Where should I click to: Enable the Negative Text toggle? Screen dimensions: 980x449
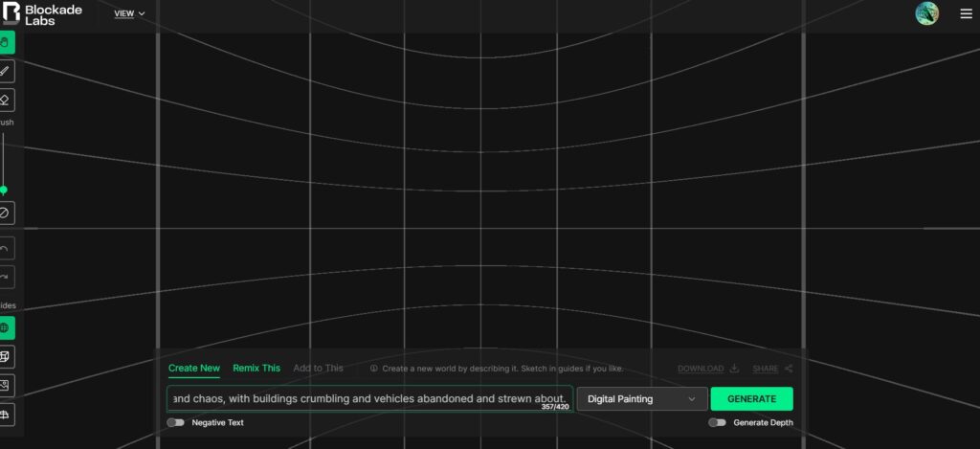(x=176, y=422)
